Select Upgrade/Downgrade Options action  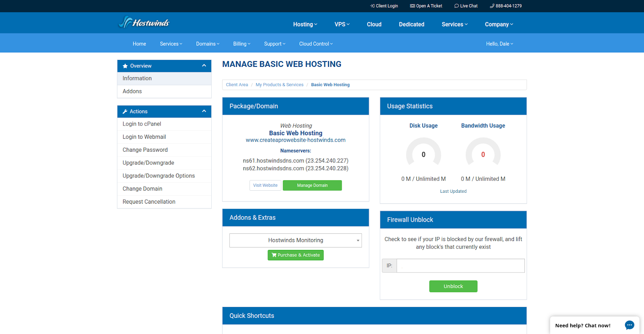(x=164, y=176)
